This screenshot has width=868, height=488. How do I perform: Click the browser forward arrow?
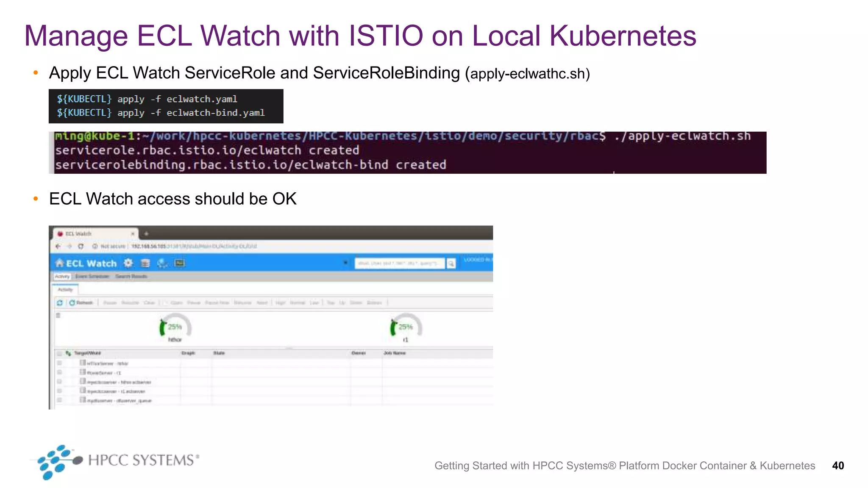coord(69,246)
